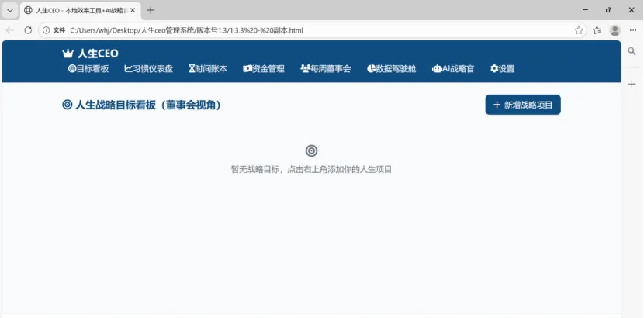Image resolution: width=644 pixels, height=318 pixels.
Task: Open the 习惯仪表盘 navigation item
Action: pyautogui.click(x=149, y=69)
